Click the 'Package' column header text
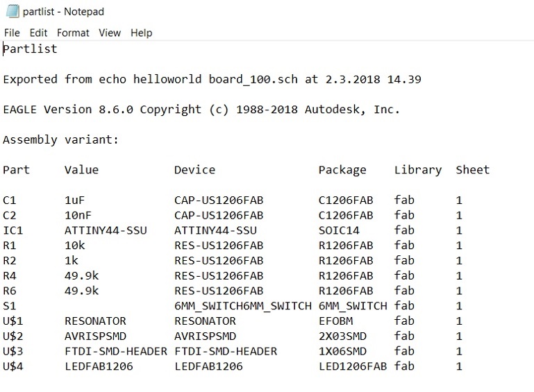 click(x=342, y=170)
